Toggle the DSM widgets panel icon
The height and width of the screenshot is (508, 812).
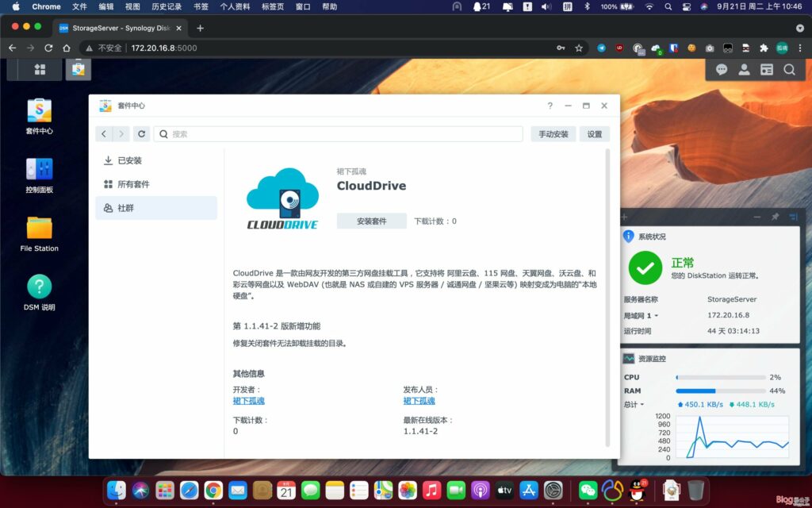click(x=767, y=70)
